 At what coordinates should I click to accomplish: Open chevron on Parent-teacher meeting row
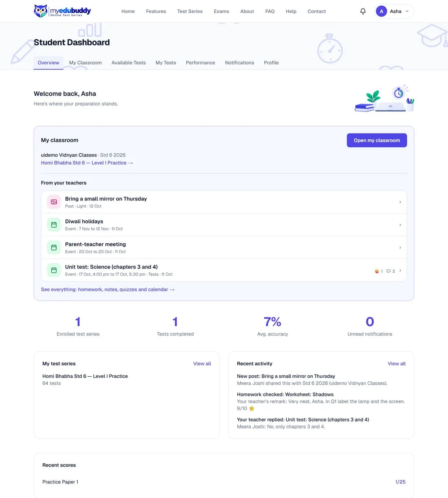point(400,248)
